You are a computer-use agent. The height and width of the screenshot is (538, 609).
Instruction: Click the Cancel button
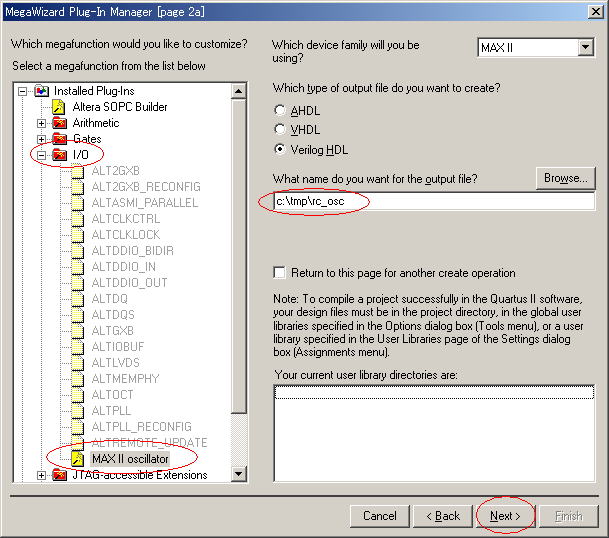click(380, 516)
